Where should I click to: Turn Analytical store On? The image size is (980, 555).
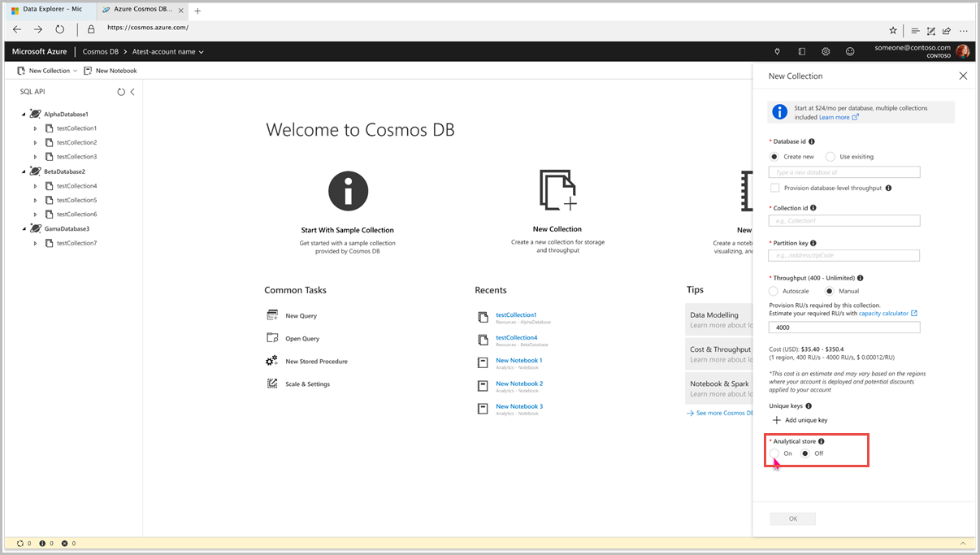point(775,453)
